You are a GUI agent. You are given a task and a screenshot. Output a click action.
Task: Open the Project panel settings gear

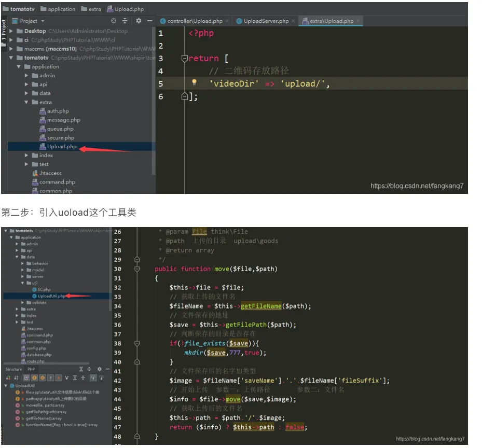click(138, 21)
